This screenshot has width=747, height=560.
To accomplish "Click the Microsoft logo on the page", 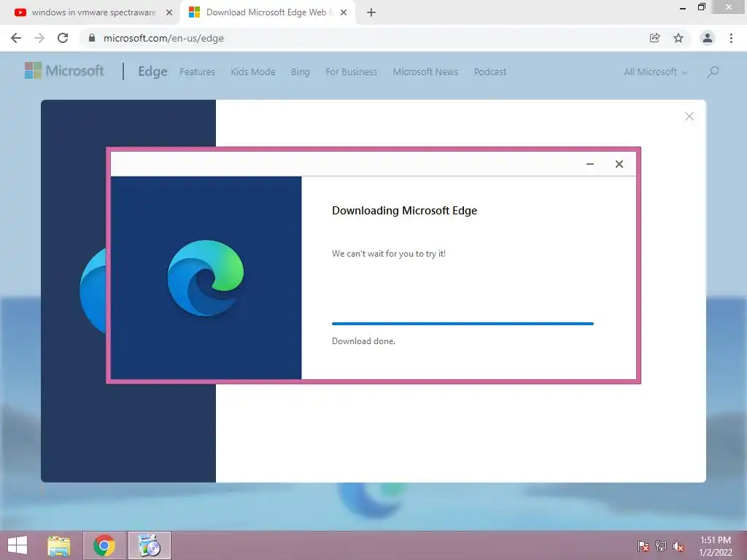I will (x=64, y=71).
